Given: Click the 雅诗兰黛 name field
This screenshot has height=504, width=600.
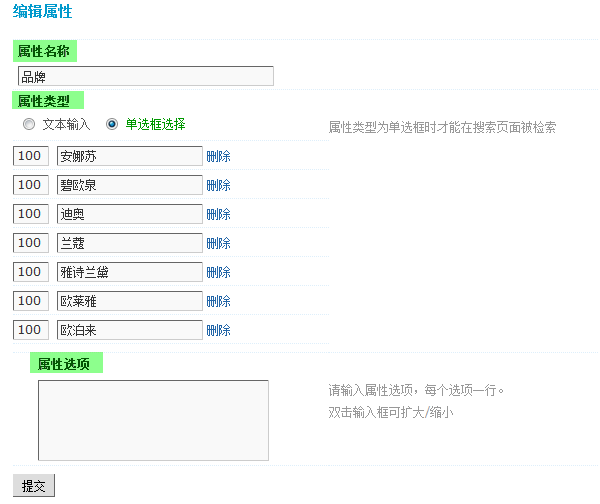Looking at the screenshot, I should pos(130,272).
